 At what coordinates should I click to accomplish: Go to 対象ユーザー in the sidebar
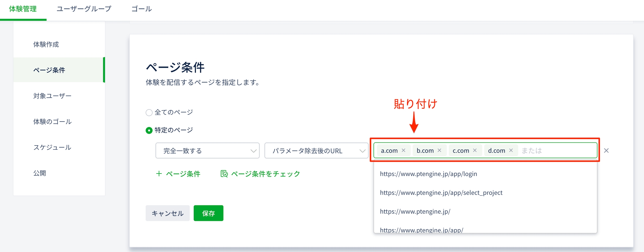[x=52, y=96]
